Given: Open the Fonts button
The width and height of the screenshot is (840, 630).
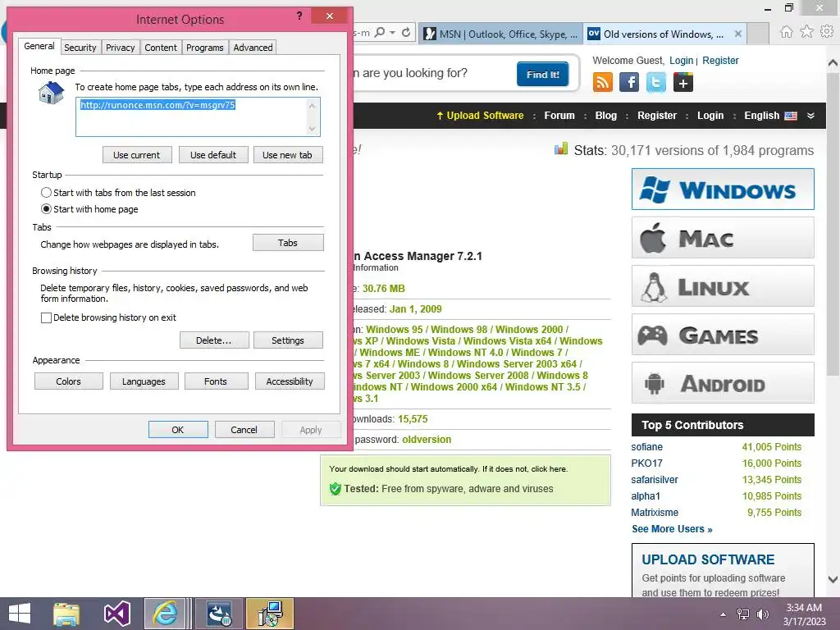Looking at the screenshot, I should tap(216, 381).
